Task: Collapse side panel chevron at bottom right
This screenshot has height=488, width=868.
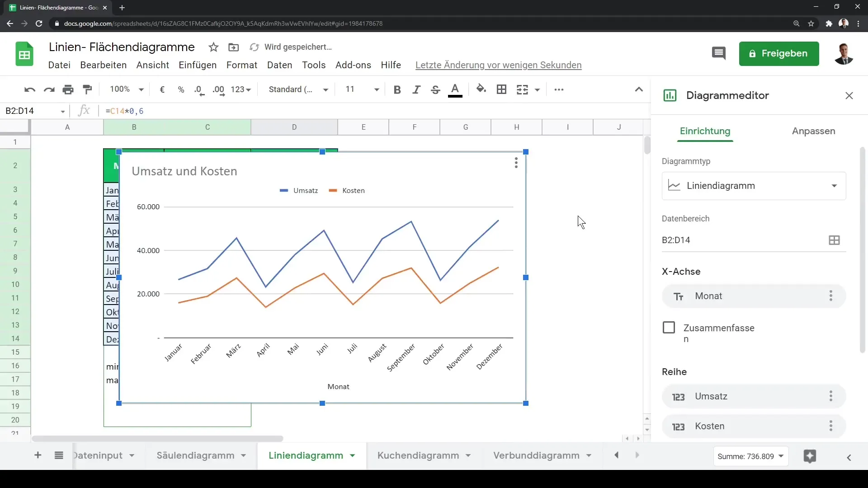Action: pyautogui.click(x=849, y=458)
